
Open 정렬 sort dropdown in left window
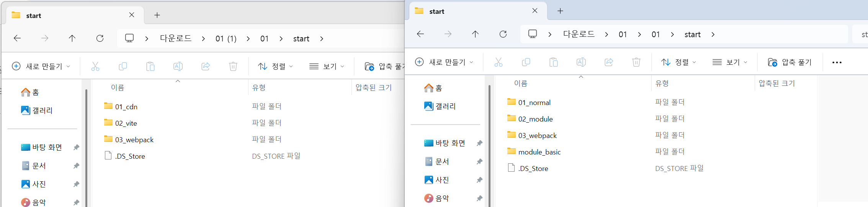click(276, 66)
